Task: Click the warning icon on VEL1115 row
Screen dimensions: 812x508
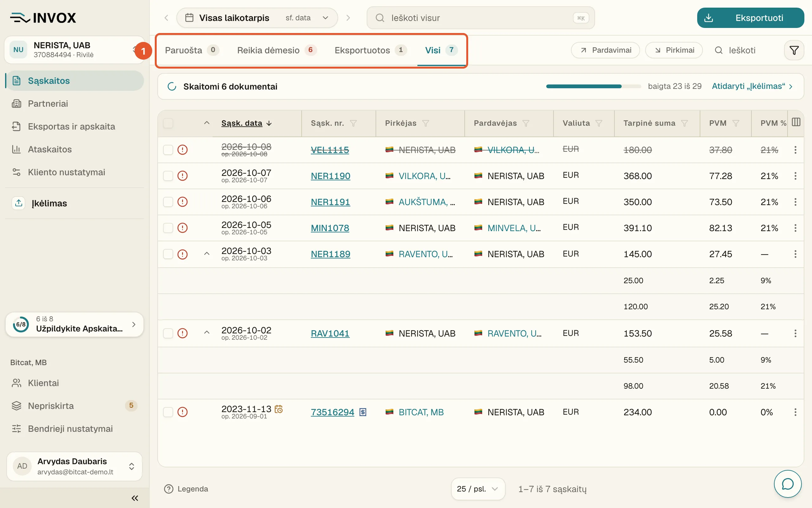Action: click(x=182, y=150)
